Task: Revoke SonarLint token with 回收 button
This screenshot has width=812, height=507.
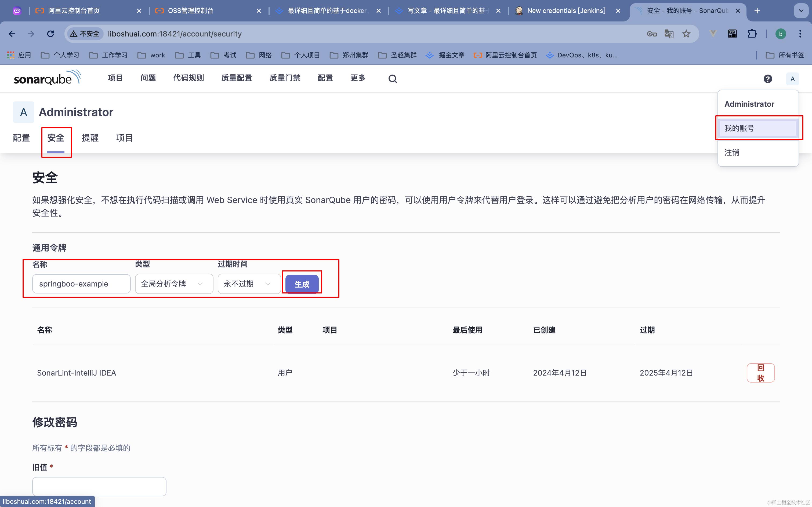Action: pos(760,373)
